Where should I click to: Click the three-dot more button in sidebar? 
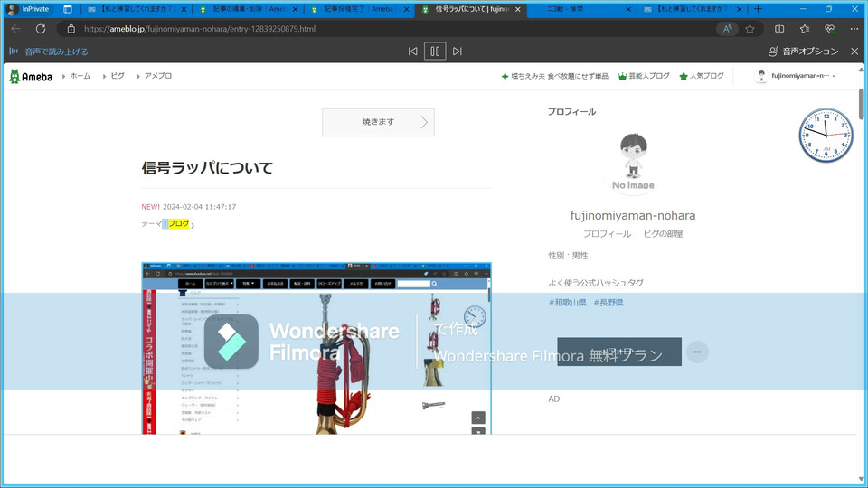(697, 352)
